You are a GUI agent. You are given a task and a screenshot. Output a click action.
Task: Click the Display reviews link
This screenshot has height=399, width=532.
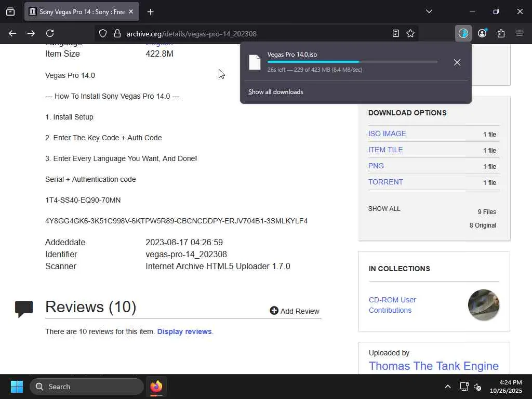tap(184, 331)
